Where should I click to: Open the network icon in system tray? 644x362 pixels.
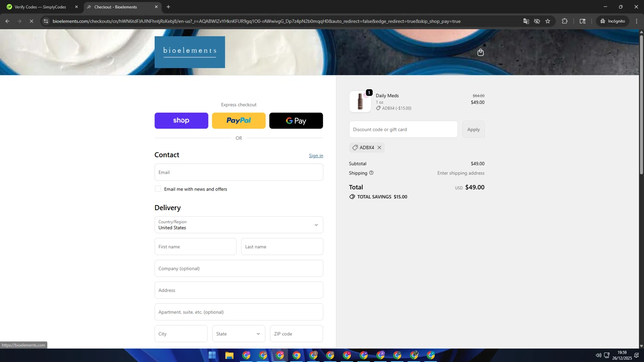[x=607, y=355]
